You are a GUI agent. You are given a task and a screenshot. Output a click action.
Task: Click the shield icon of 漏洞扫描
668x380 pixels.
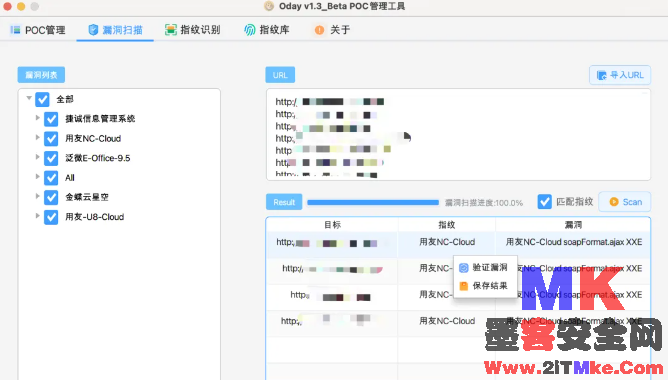[93, 30]
